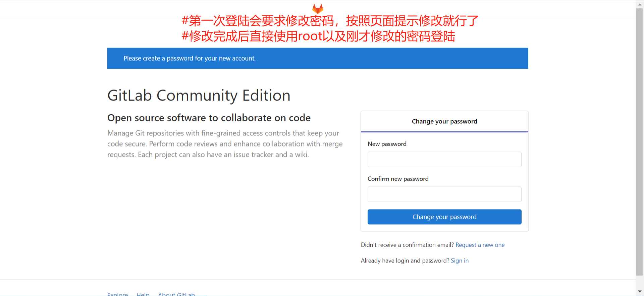Click the 'Manage Git repositories' description paragraph
The width and height of the screenshot is (644, 296).
tap(225, 144)
